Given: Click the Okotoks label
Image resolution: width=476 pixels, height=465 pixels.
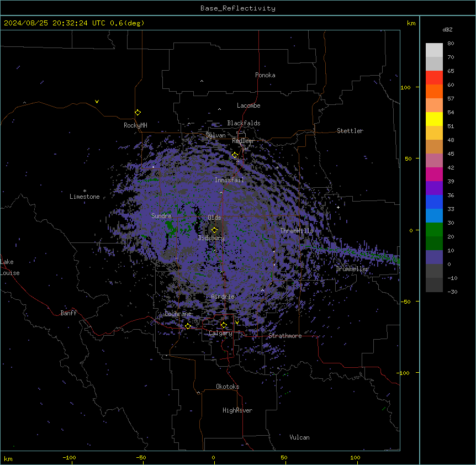Looking at the screenshot, I should (228, 387).
